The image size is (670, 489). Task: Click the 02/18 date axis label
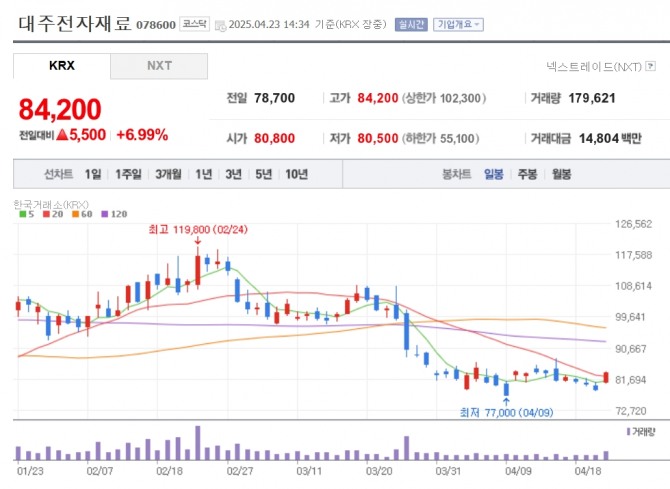point(169,471)
